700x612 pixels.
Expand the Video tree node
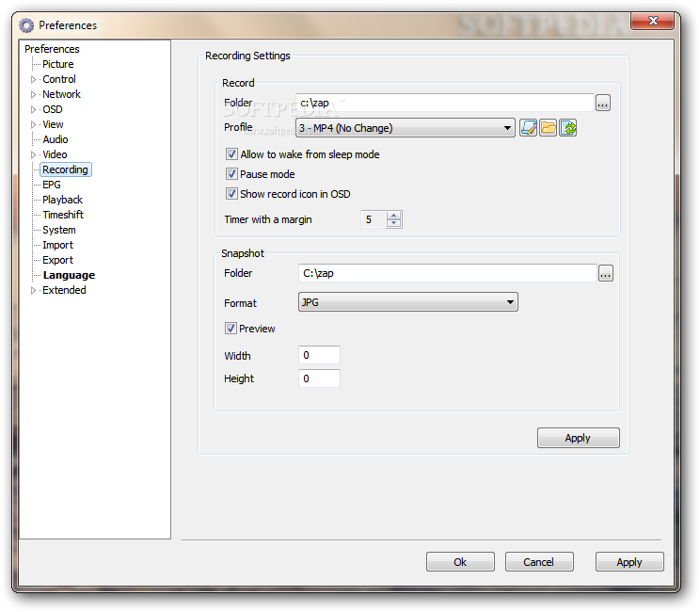[33, 155]
